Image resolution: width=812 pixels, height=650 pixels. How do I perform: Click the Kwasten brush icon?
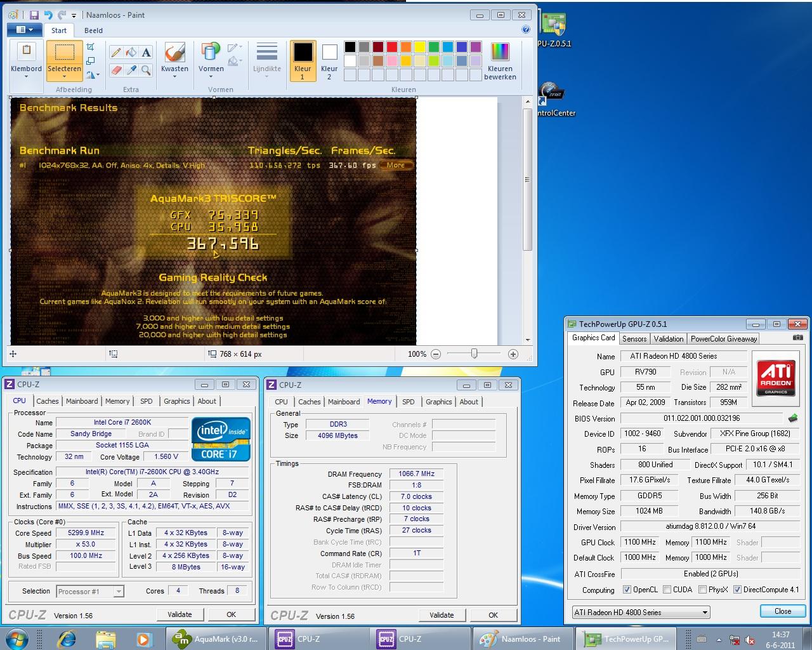174,52
